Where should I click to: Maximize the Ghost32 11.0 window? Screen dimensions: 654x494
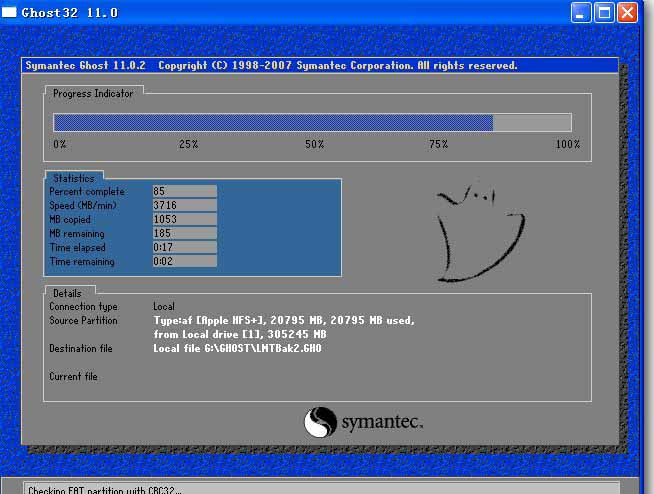point(604,12)
